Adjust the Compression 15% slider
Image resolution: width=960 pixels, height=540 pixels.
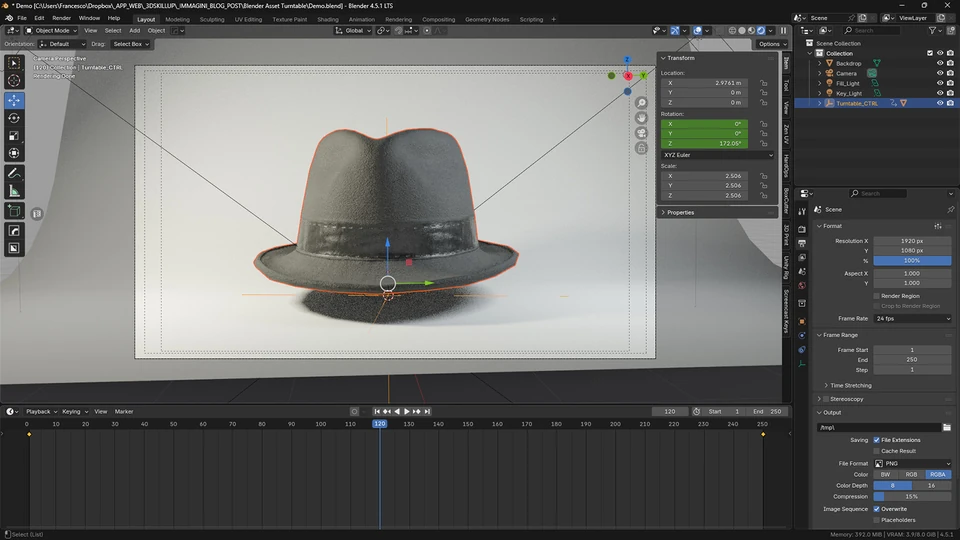point(912,497)
